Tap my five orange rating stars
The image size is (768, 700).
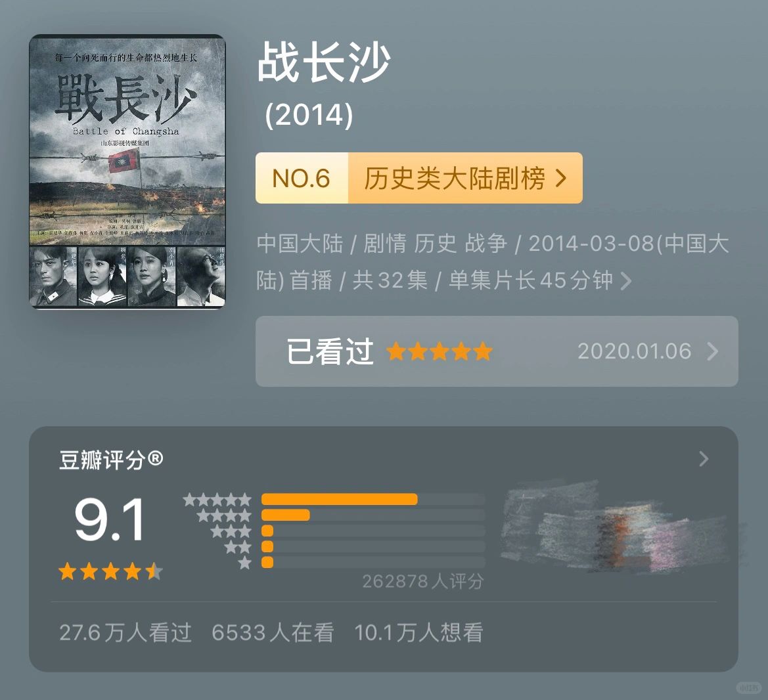pos(440,351)
